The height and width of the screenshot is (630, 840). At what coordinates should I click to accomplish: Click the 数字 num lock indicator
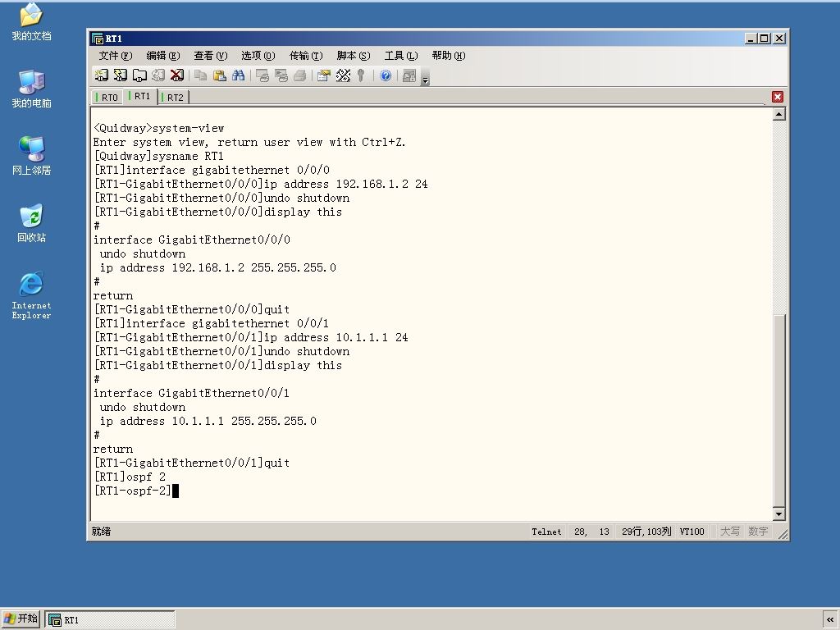click(758, 532)
